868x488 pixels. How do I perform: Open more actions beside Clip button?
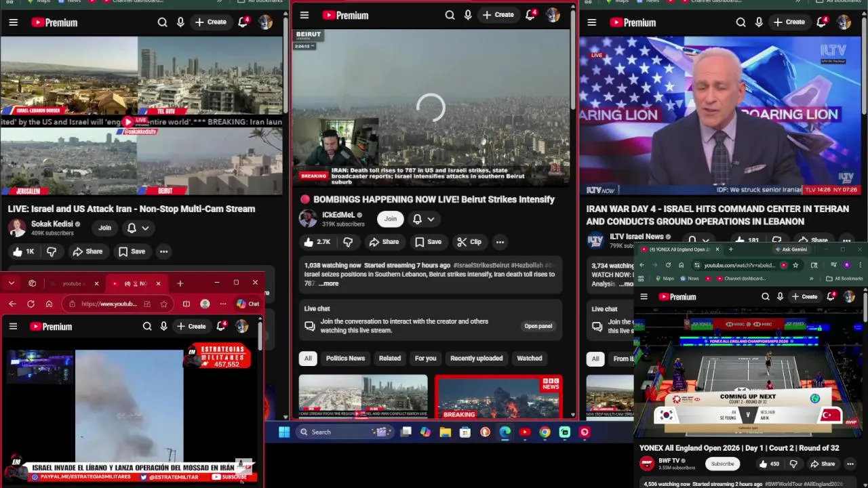click(x=500, y=242)
